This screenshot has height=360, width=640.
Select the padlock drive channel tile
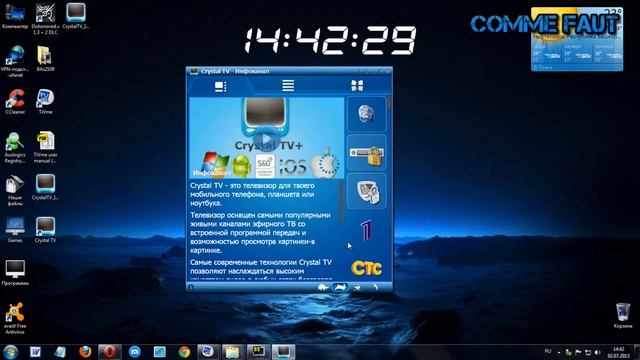(367, 153)
